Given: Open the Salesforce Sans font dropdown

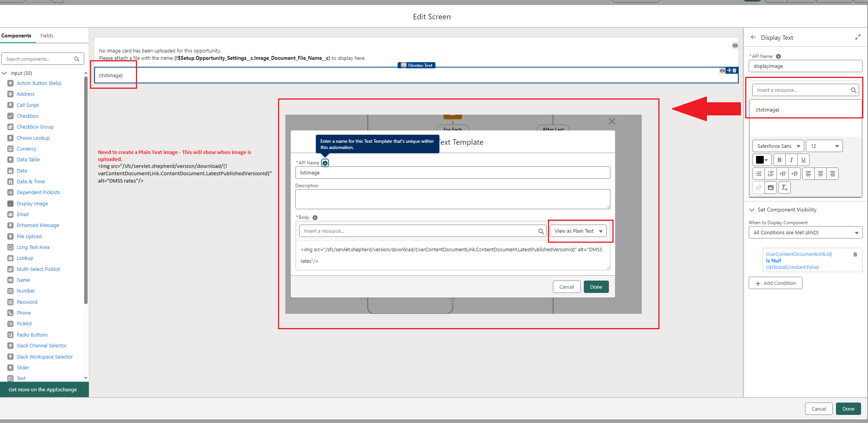Looking at the screenshot, I should (778, 146).
